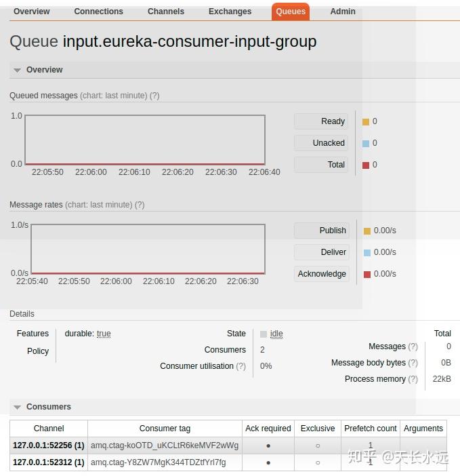Click the Queued messages chart area
This screenshot has height=476, width=460.
(145, 140)
